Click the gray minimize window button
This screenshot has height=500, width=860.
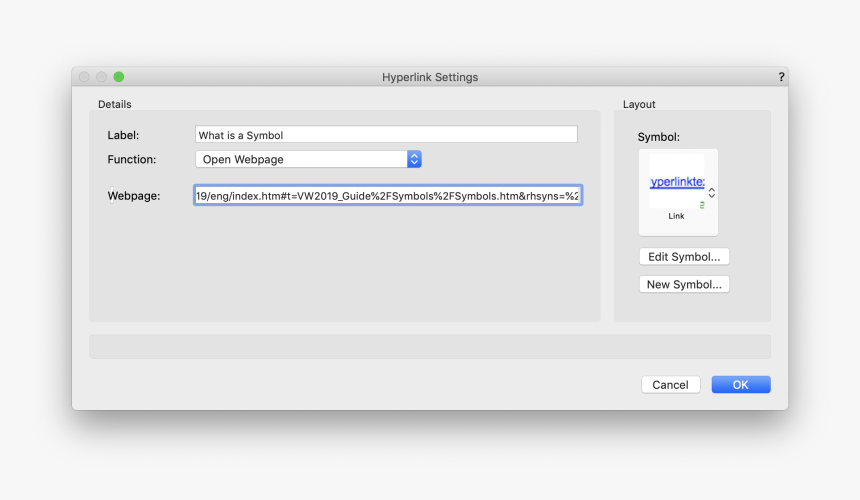point(101,77)
